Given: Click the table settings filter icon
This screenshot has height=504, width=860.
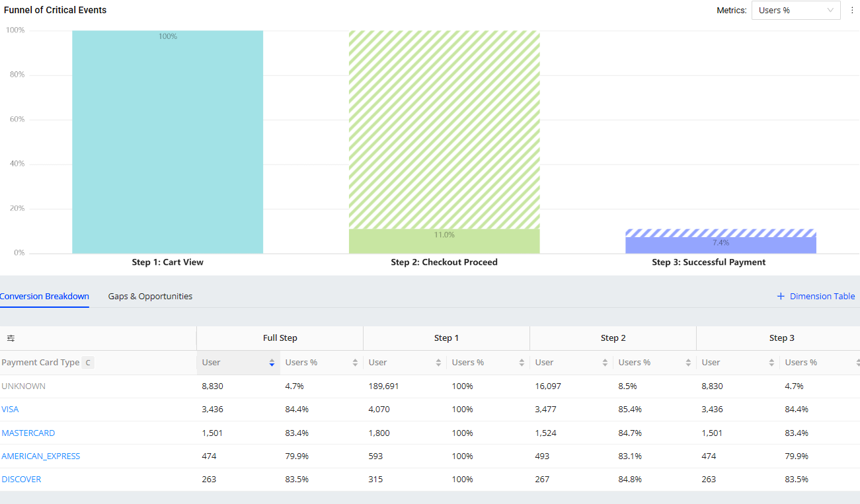Looking at the screenshot, I should click(x=11, y=338).
